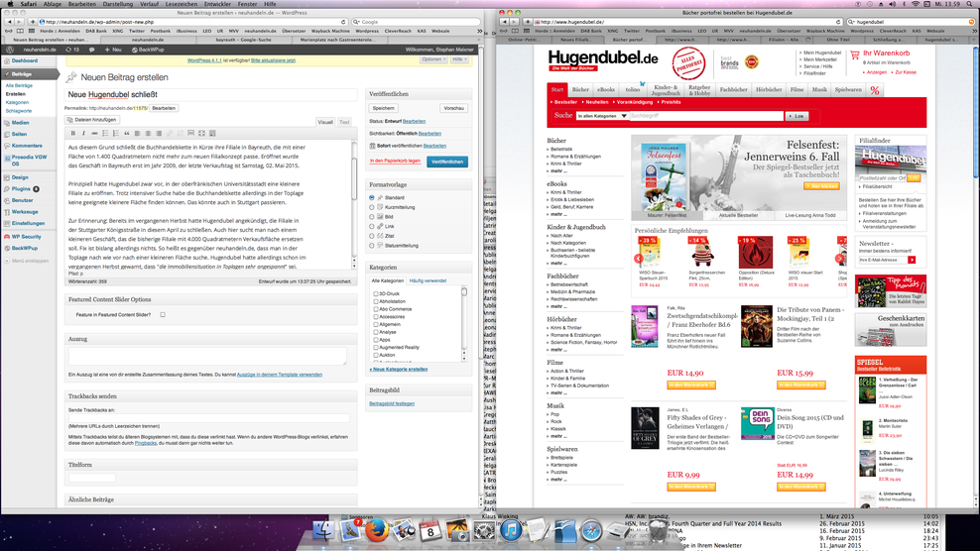Open Plugins in the WordPress sidebar
Viewport: 980px width, 551px height.
pos(22,188)
